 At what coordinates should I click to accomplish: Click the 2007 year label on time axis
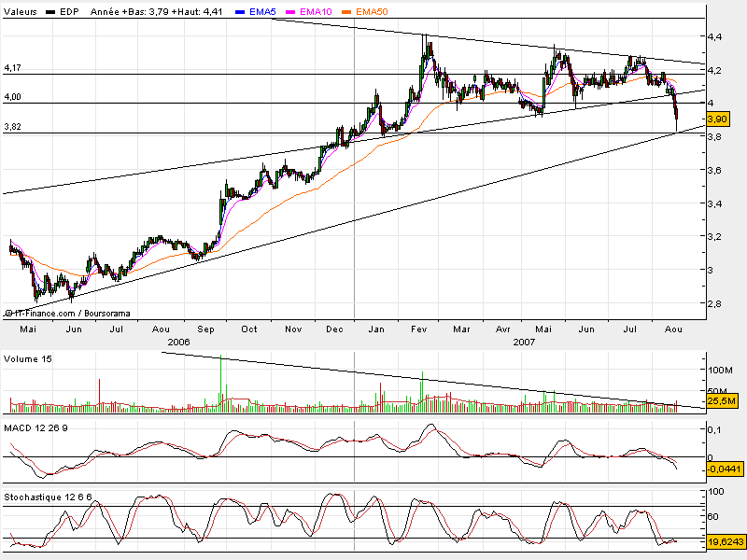[x=524, y=342]
